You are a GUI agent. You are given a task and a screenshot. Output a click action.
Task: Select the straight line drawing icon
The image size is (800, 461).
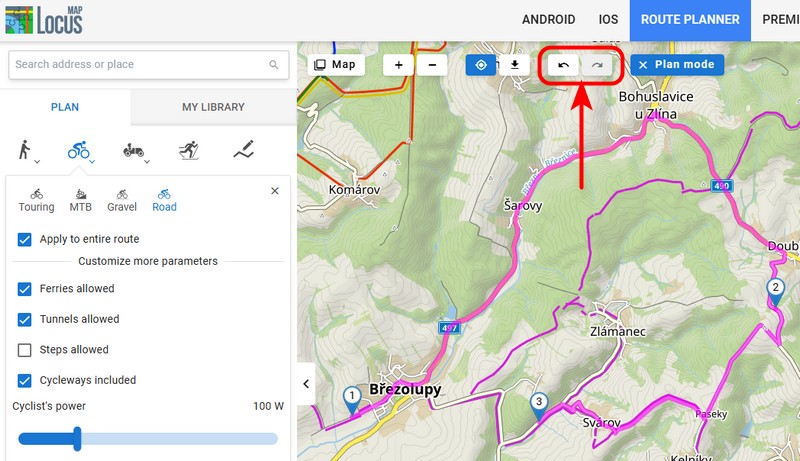(x=243, y=150)
